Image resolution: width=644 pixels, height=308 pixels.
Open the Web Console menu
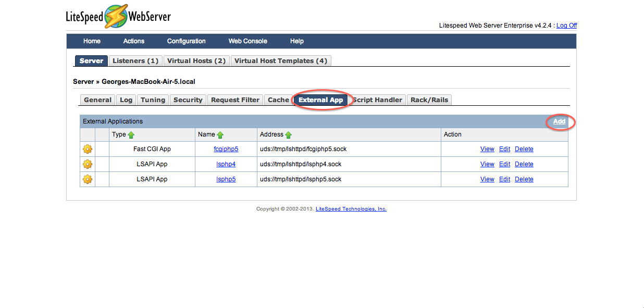point(248,41)
